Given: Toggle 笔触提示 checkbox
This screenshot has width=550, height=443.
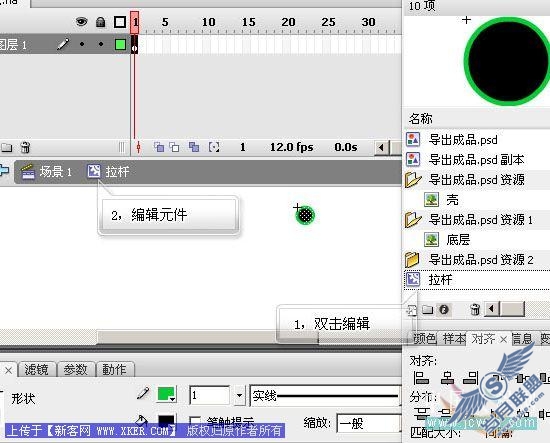Looking at the screenshot, I should click(195, 421).
